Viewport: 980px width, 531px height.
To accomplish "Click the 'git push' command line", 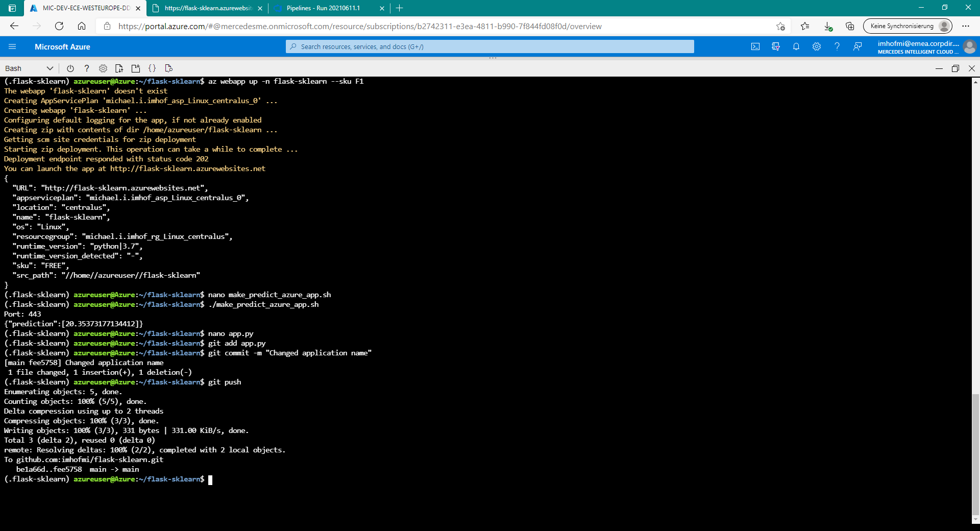I will pyautogui.click(x=122, y=382).
